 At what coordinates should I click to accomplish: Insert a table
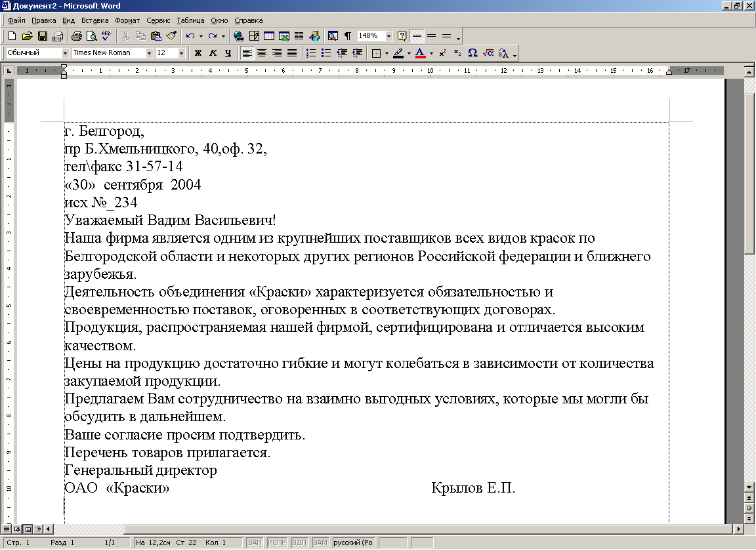point(269,35)
